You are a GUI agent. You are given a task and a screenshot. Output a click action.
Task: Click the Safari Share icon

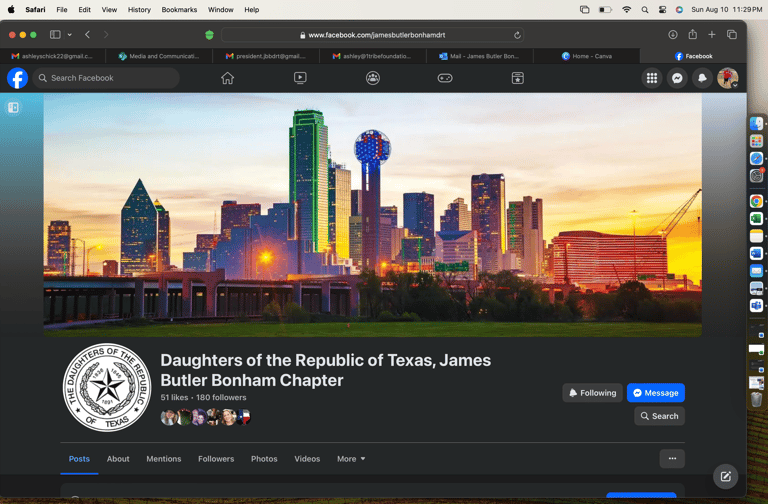pyautogui.click(x=693, y=34)
